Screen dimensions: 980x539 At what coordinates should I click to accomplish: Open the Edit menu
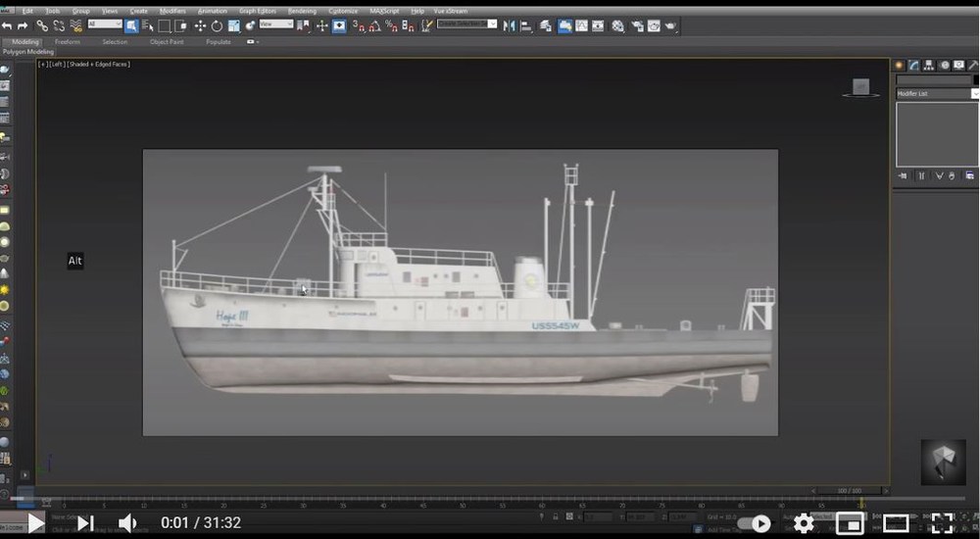pyautogui.click(x=27, y=11)
